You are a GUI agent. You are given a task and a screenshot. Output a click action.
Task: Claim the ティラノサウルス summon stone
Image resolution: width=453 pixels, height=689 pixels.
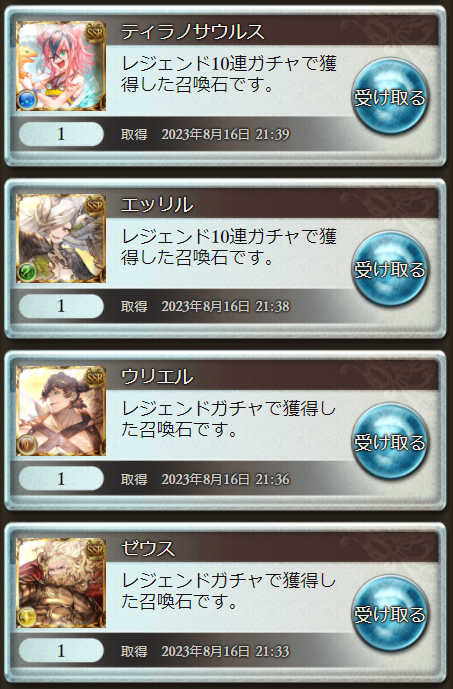pyautogui.click(x=390, y=96)
